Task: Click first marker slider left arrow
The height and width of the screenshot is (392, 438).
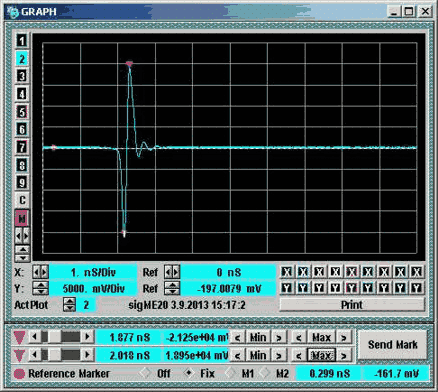Action: coord(34,337)
